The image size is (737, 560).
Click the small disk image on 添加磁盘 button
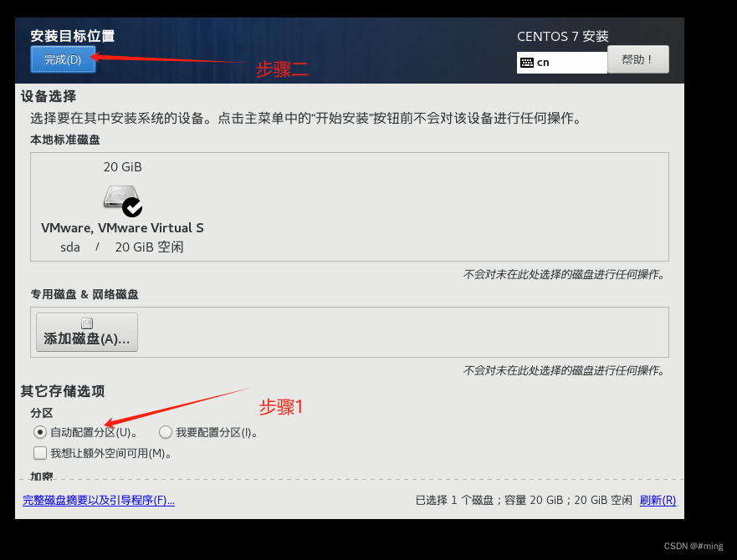pyautogui.click(x=86, y=321)
